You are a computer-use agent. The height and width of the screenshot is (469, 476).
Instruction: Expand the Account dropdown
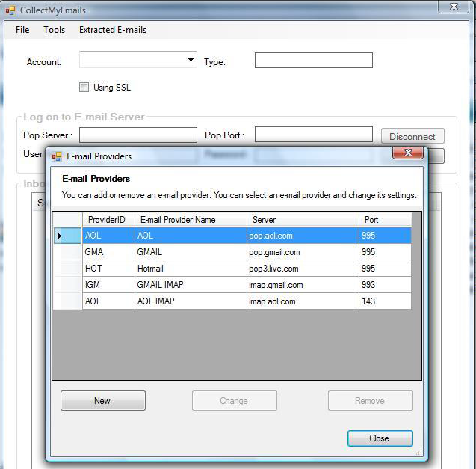click(x=191, y=60)
